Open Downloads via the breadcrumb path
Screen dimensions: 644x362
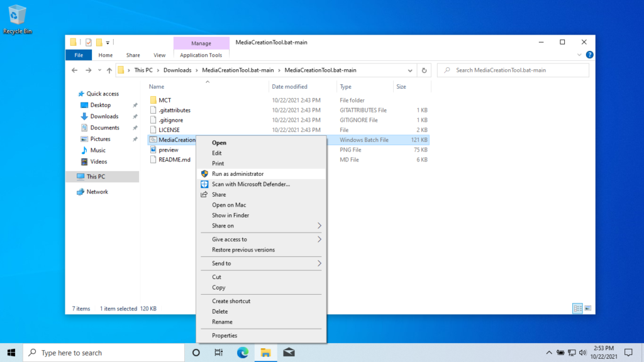(178, 70)
